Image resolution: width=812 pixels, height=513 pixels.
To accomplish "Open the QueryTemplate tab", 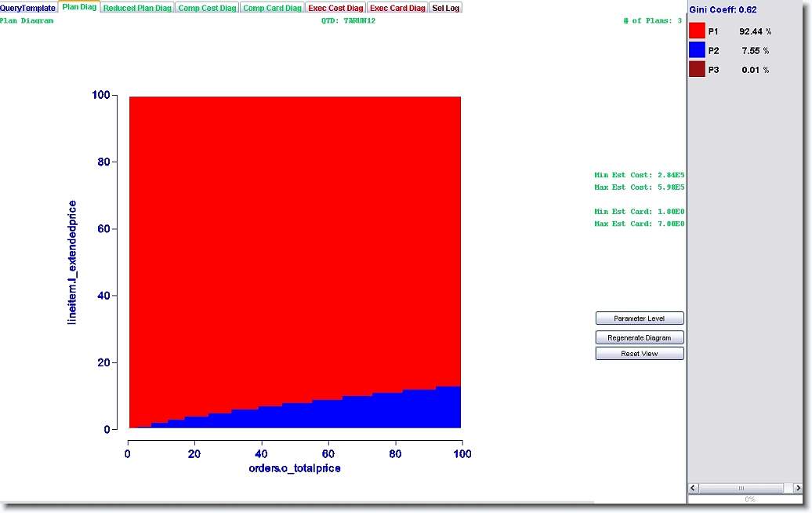I will point(28,8).
